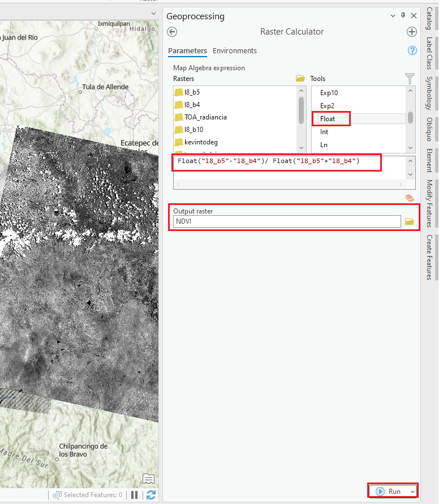Click the filter funnel icon above Tools list

(x=410, y=79)
